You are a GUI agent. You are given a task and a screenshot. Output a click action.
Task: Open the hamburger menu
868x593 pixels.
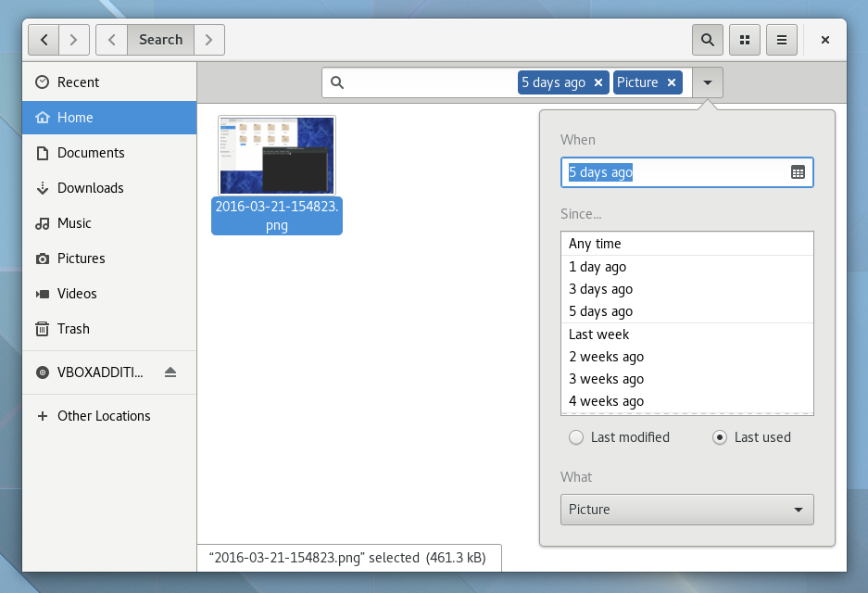tap(782, 40)
